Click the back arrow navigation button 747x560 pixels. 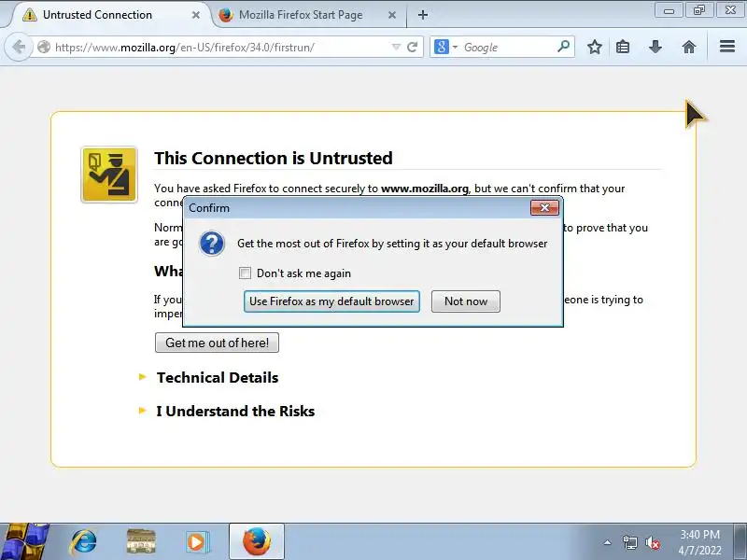tap(19, 47)
